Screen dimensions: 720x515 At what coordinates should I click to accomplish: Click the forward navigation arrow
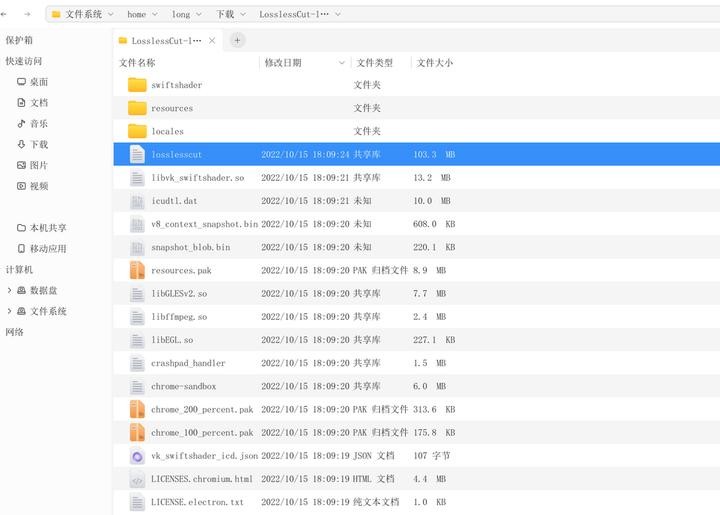point(26,15)
